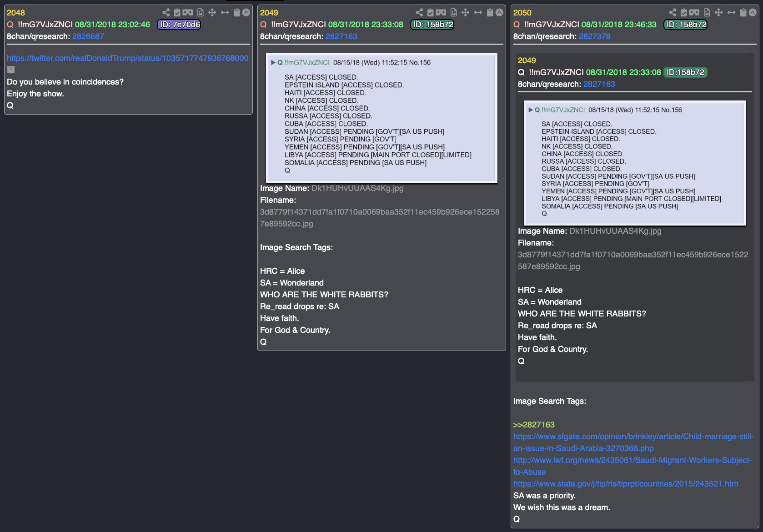This screenshot has width=763, height=532.
Task: Click the image file icon on middle 2049 card
Action: [454, 13]
